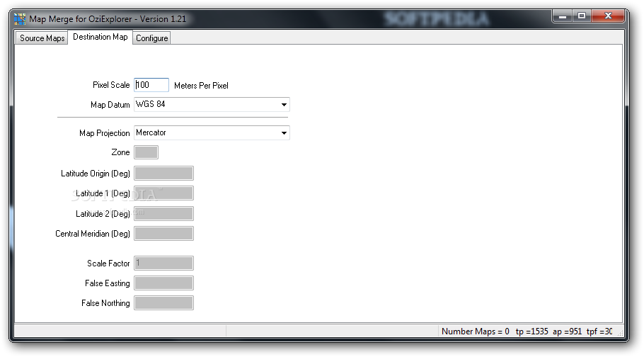Click the Map Projection label
This screenshot has height=357, width=644.
coord(105,133)
